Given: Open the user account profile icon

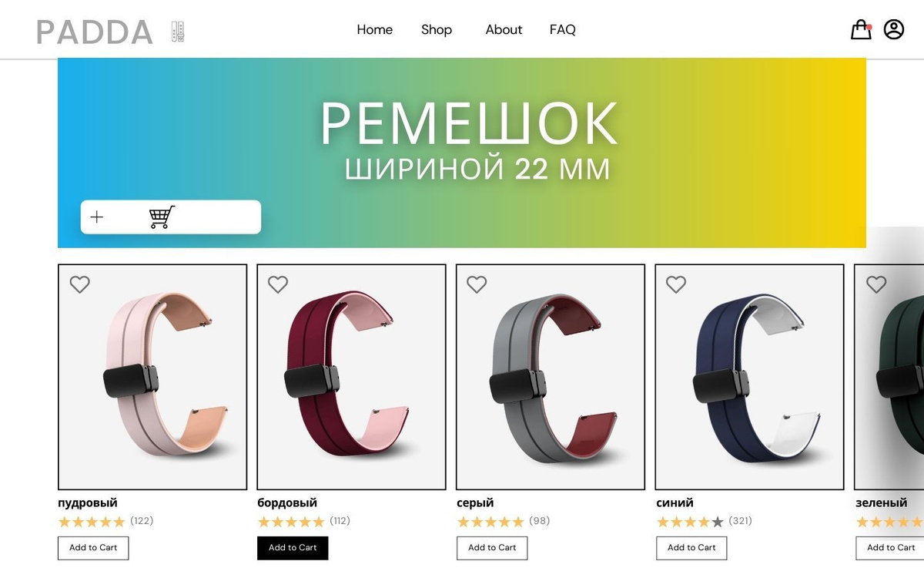Looking at the screenshot, I should 894,29.
